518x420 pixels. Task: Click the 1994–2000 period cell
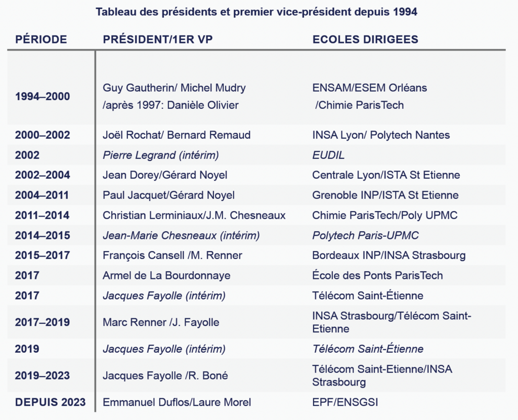tap(42, 97)
